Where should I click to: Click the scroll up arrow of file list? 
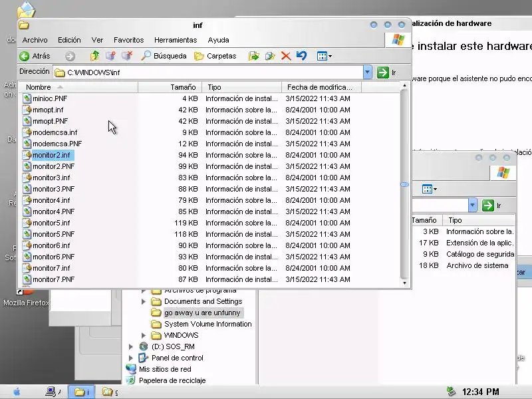[404, 86]
